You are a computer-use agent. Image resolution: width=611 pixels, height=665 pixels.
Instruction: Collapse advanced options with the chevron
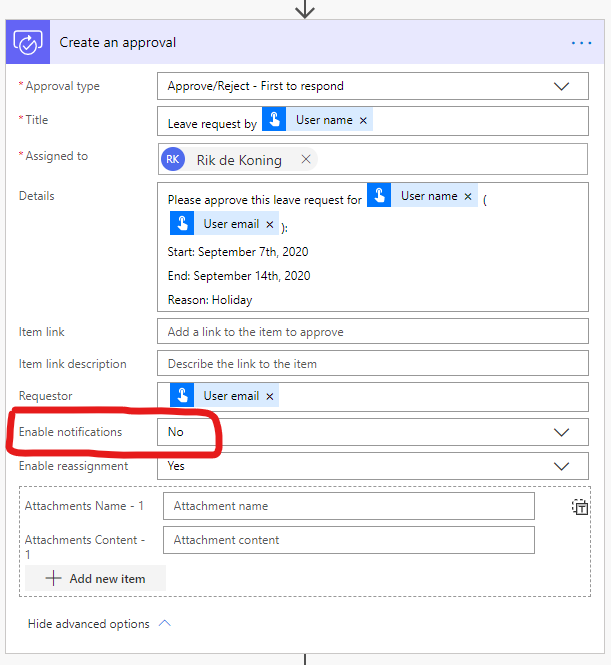[x=165, y=623]
